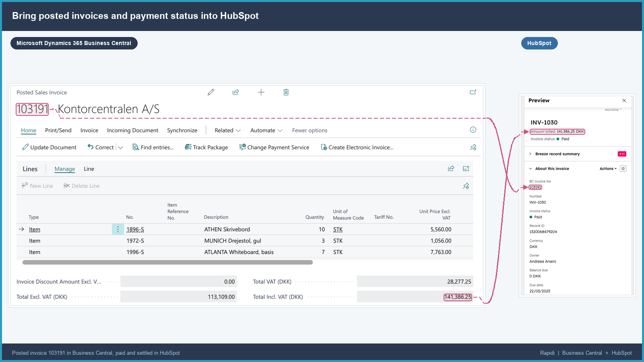The image size is (644, 362).
Task: Click the horizontal scrollbar under the lines table
Action: 167,262
